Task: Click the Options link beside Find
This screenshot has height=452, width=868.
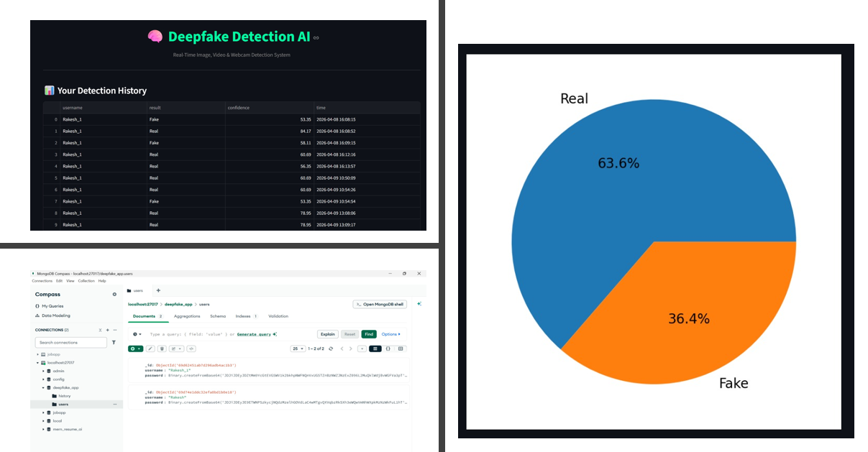Action: tap(390, 334)
